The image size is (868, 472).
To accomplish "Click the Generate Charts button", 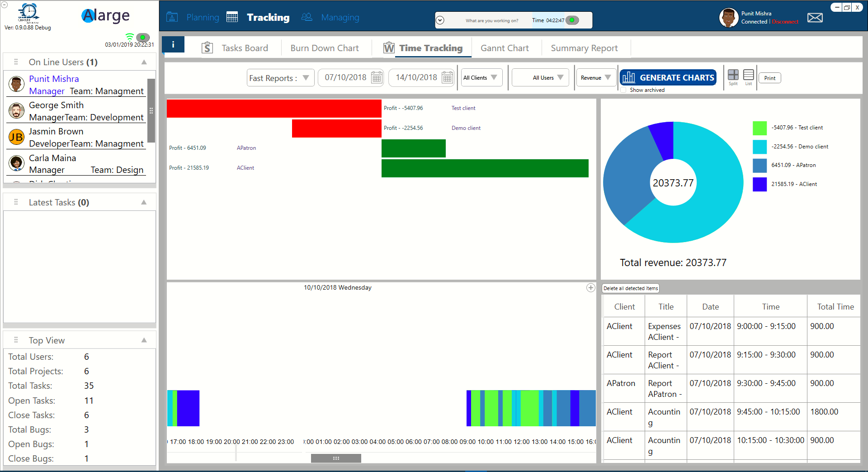I will (x=668, y=78).
